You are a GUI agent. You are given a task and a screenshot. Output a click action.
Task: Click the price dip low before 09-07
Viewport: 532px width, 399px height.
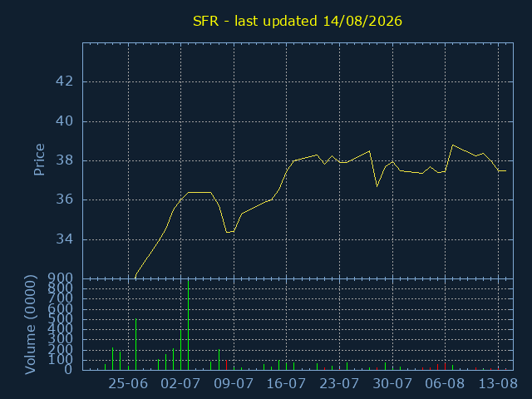tap(227, 232)
